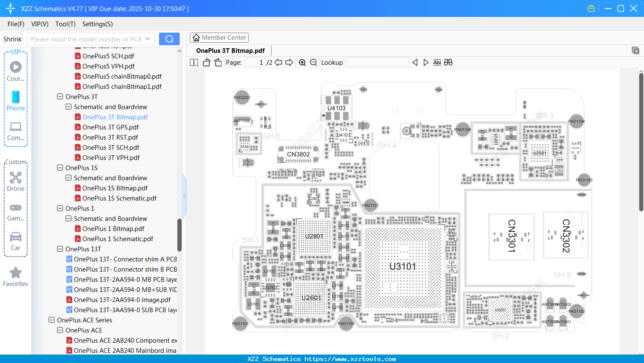
Task: Open the Abi text search tool
Action: tap(437, 62)
